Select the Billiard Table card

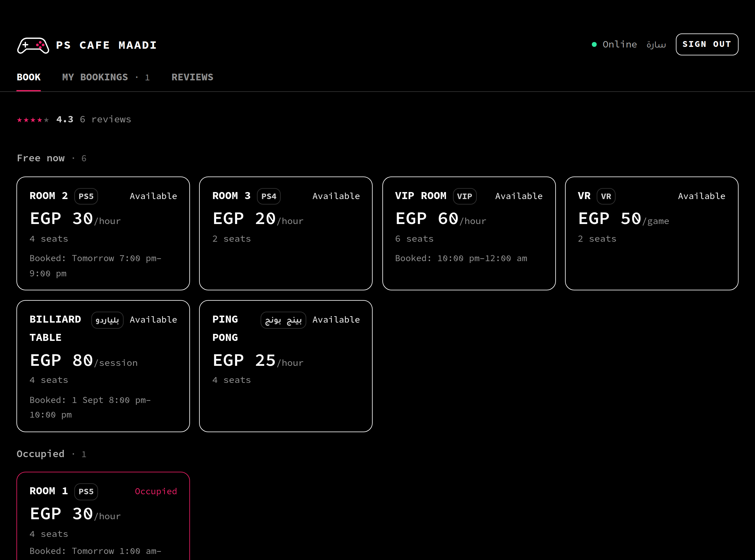[103, 366]
